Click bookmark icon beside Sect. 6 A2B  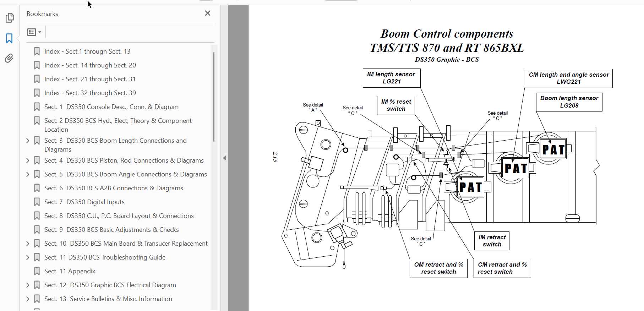37,188
